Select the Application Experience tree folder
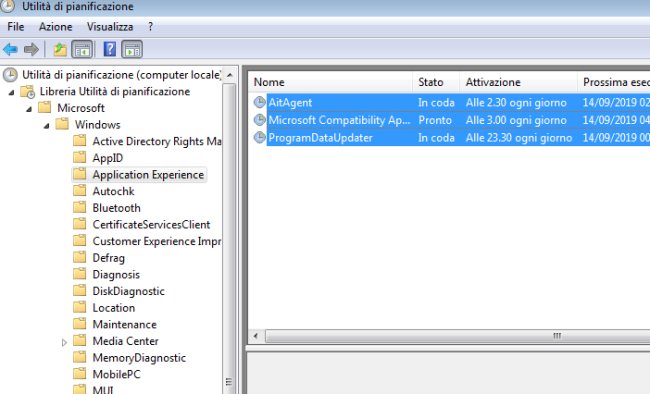The width and height of the screenshot is (650, 394). point(148,175)
